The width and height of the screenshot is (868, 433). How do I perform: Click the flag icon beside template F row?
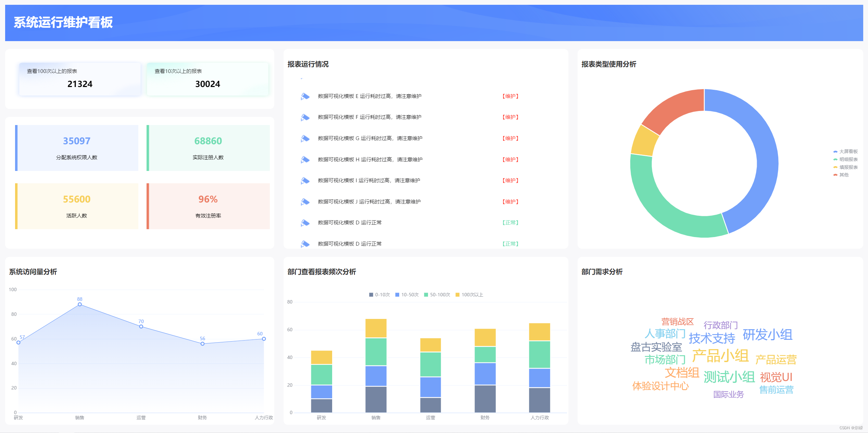tap(305, 117)
